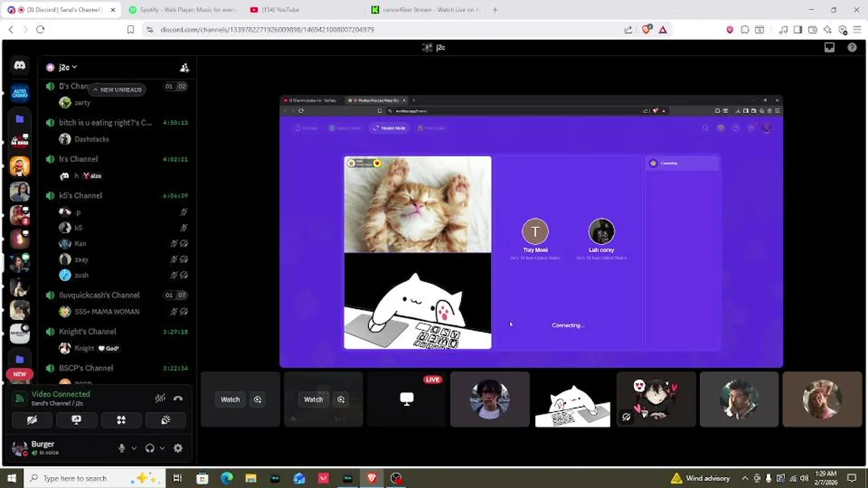868x488 pixels.
Task: Toggle the browser sidebar panel
Action: click(x=798, y=30)
